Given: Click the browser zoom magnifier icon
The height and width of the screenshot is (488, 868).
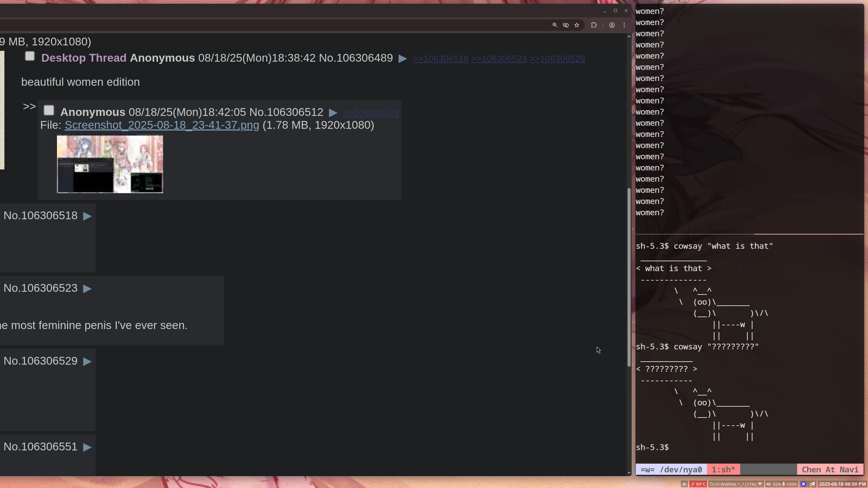Looking at the screenshot, I should tap(555, 25).
